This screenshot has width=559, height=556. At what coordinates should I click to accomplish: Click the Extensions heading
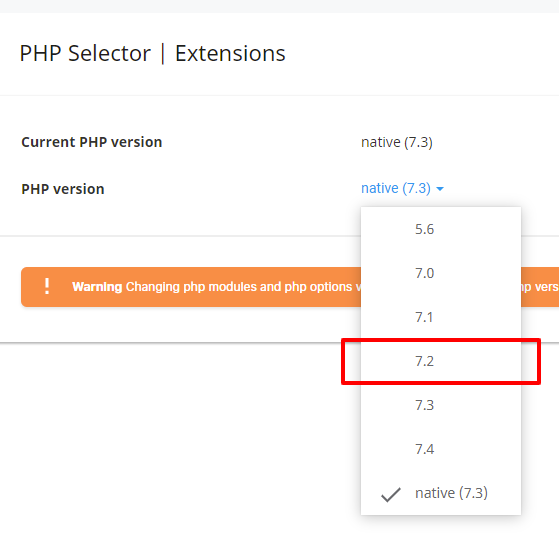point(230,53)
